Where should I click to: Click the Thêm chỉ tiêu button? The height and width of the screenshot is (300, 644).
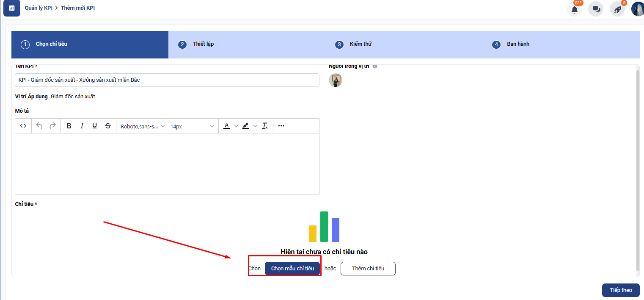(x=368, y=269)
